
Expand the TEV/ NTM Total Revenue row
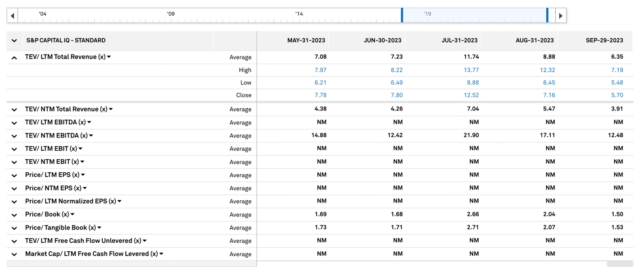coord(14,110)
